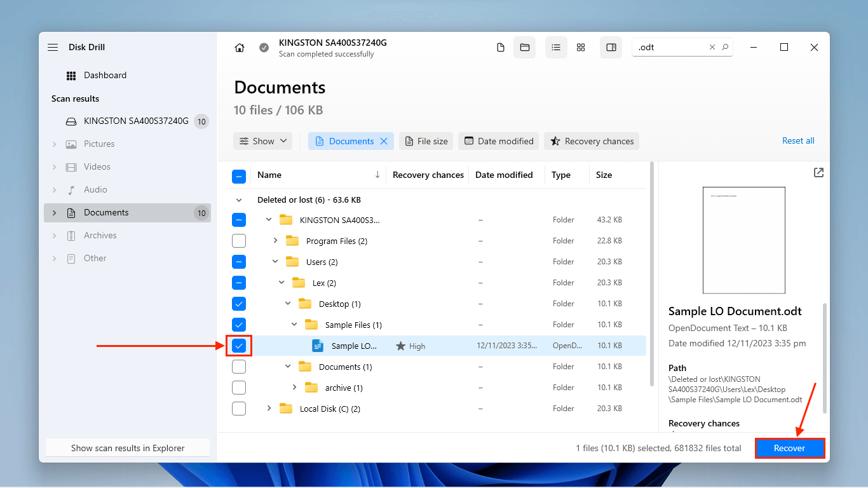Click the Videos category icon
The image size is (868, 488).
[x=71, y=167]
